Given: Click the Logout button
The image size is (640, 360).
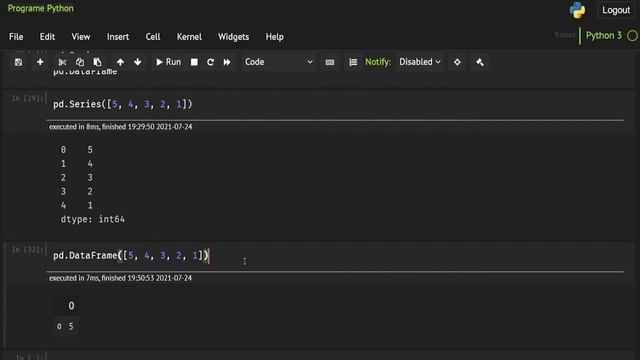Looking at the screenshot, I should click(616, 10).
